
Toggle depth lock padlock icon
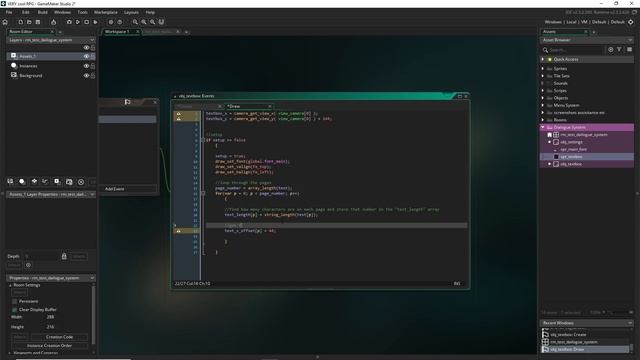coord(64,256)
